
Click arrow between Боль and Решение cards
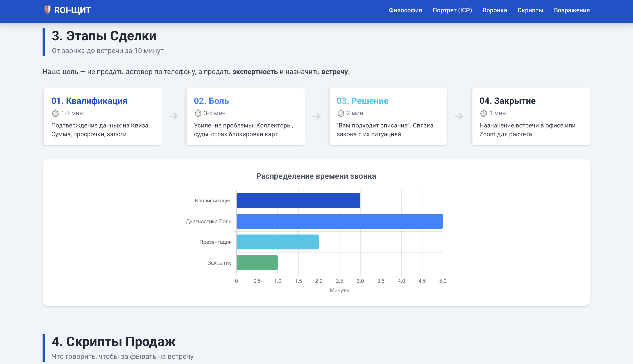click(x=316, y=116)
